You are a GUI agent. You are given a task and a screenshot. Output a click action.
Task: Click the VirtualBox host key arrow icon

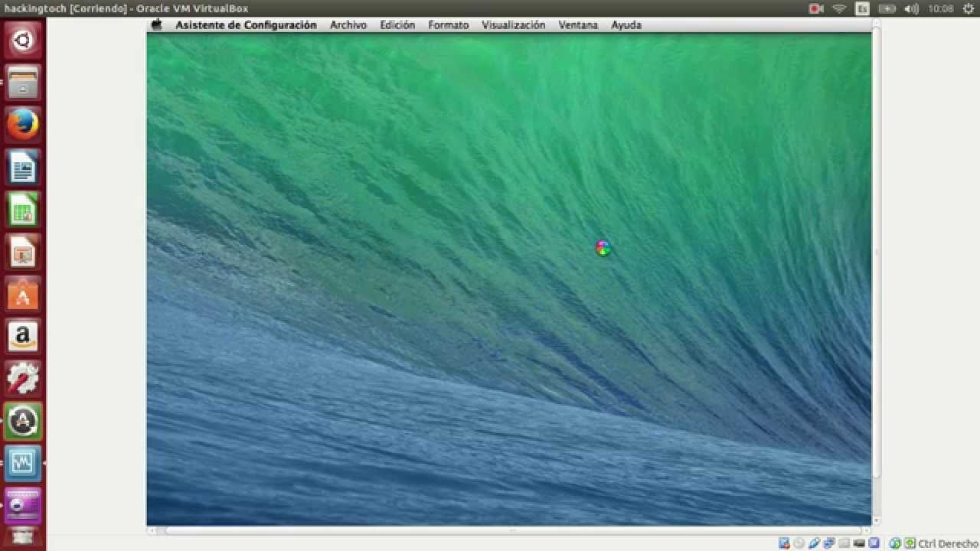click(x=910, y=543)
